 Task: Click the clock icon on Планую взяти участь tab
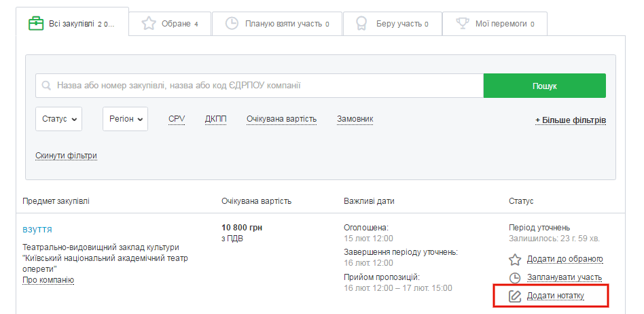click(232, 24)
